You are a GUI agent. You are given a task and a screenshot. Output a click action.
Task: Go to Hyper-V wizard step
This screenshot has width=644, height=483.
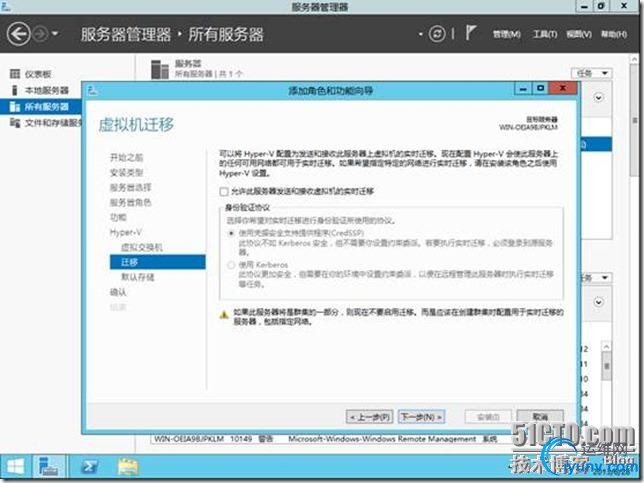click(x=126, y=232)
